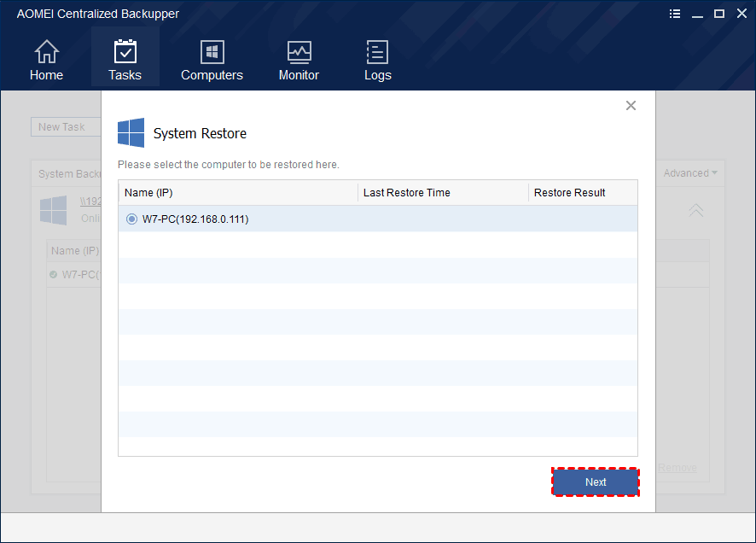
Task: Sort by Last Restore Time column
Action: (x=406, y=193)
